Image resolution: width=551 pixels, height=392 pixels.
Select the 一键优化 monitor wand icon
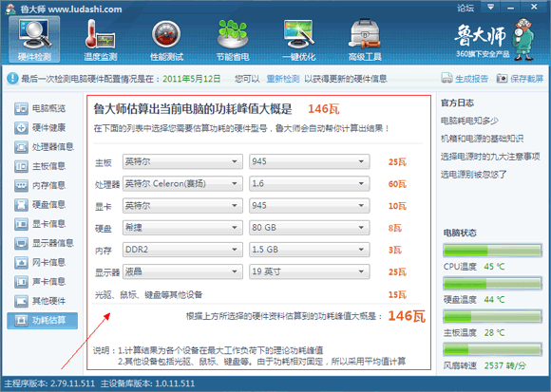[298, 34]
